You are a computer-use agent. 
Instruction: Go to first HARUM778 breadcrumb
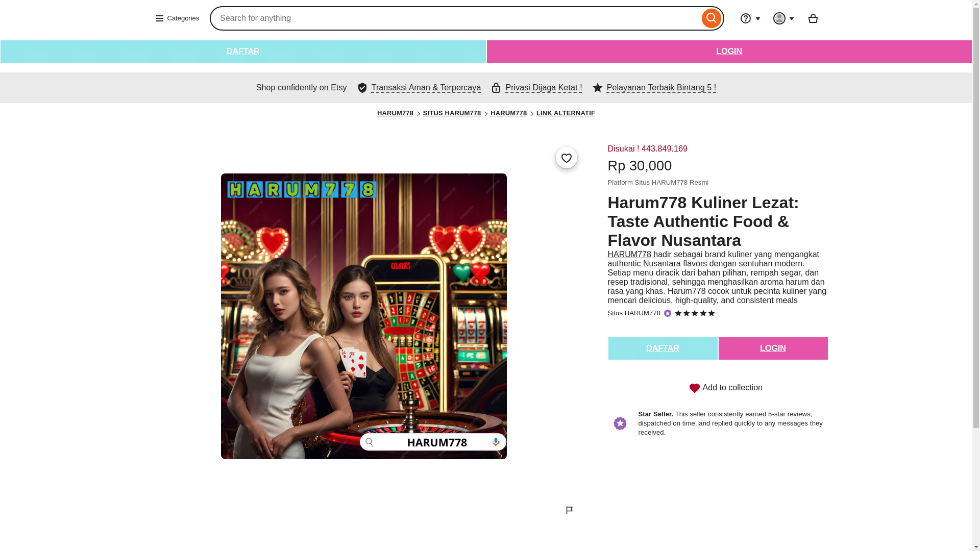tap(395, 113)
